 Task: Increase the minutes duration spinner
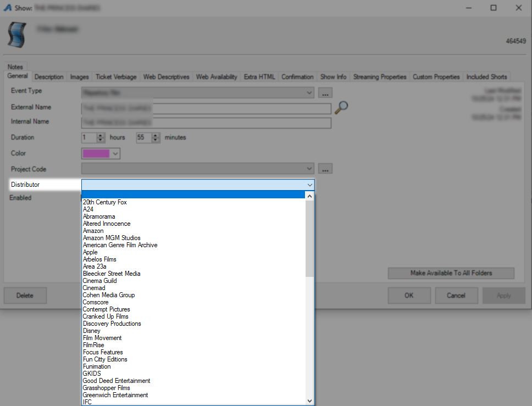click(155, 135)
